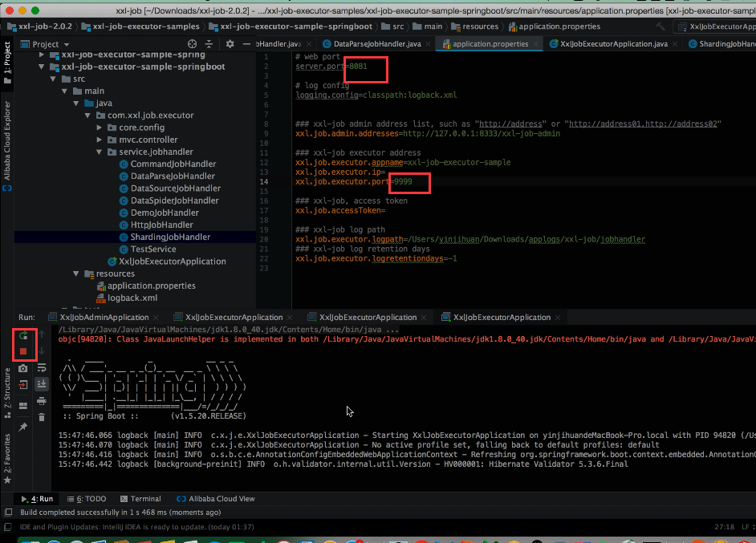
Task: Open the Structure tool window
Action: (x=6, y=393)
